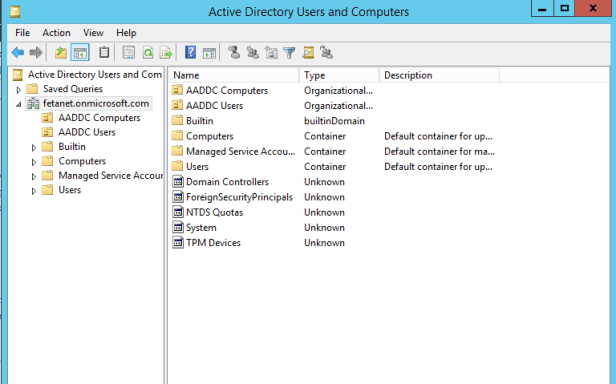The image size is (616, 384).
Task: Select Builtin in the tree
Action: pyautogui.click(x=72, y=147)
